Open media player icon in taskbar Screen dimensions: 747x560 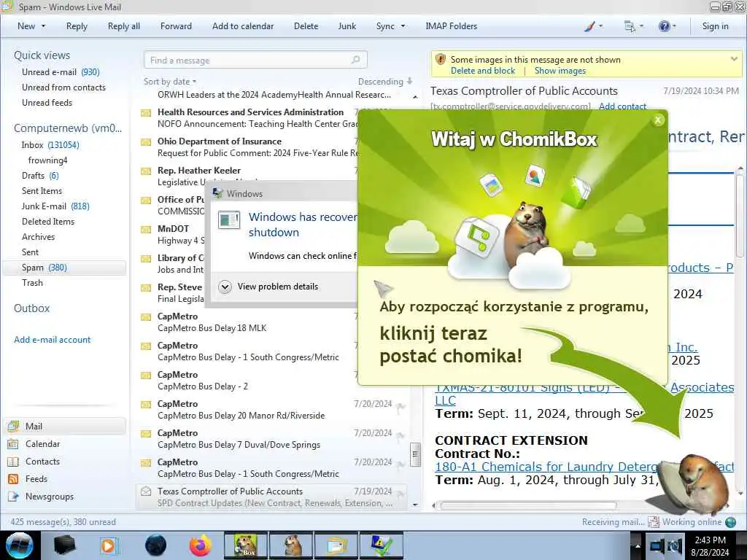pyautogui.click(x=108, y=545)
